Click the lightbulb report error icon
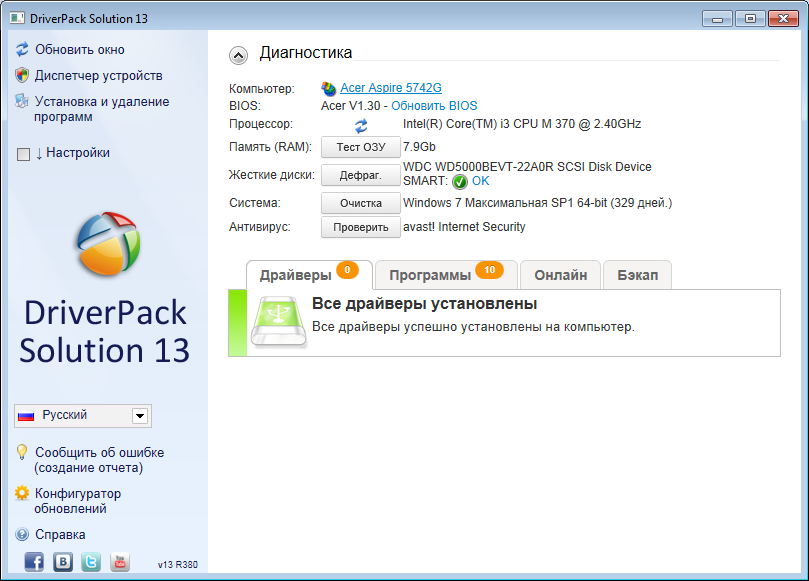The width and height of the screenshot is (809, 581). coord(22,452)
